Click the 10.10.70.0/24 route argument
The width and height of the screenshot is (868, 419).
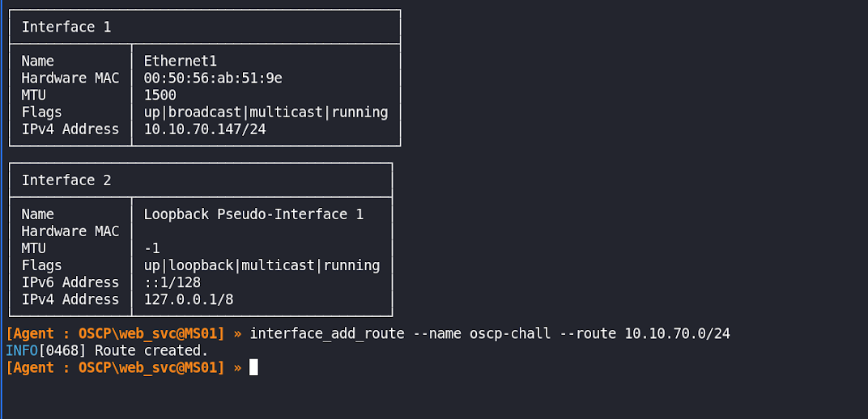pos(677,334)
